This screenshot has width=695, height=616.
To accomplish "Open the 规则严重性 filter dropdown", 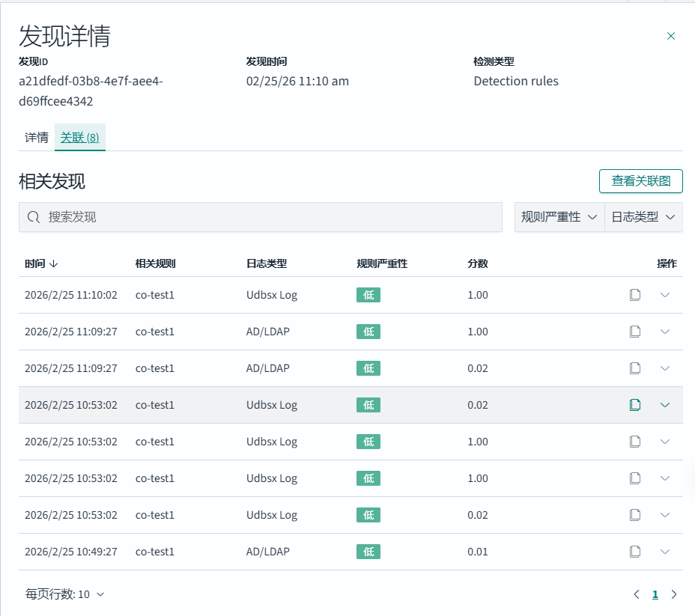I will pyautogui.click(x=559, y=217).
